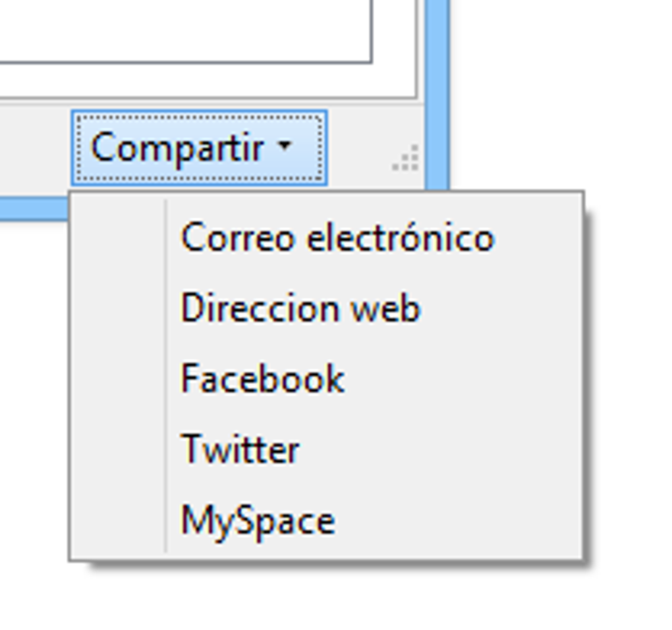Choose the Direccion web menu option

(x=300, y=308)
